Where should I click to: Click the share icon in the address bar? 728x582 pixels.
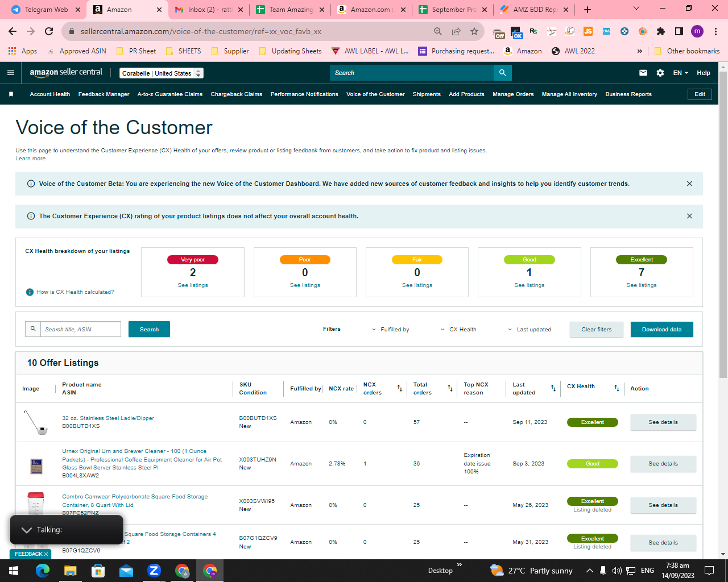pos(456,31)
